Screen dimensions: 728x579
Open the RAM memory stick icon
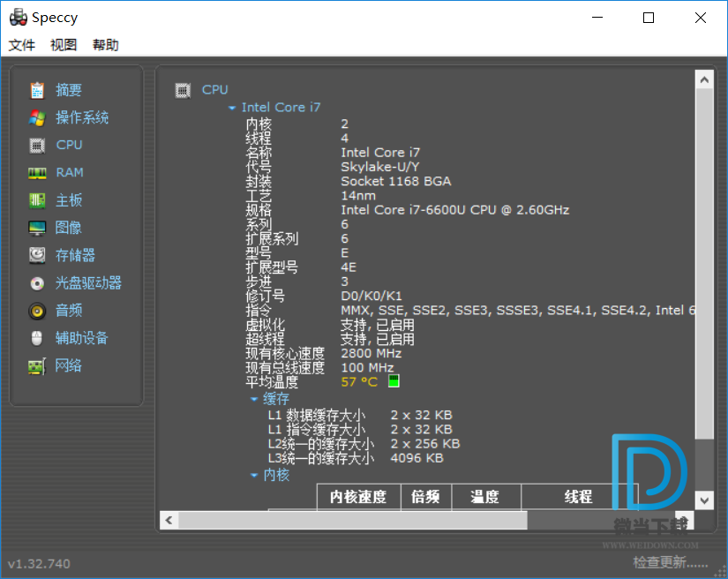click(37, 173)
